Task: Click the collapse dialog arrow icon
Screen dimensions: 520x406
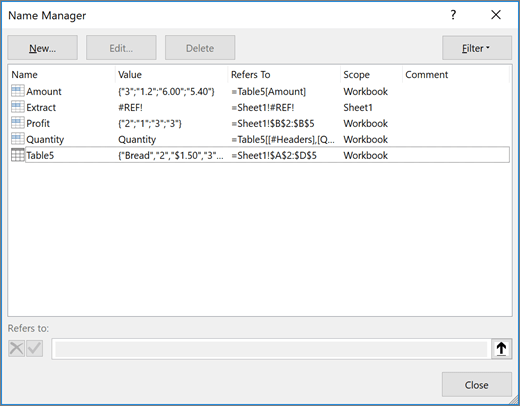Action: [501, 349]
